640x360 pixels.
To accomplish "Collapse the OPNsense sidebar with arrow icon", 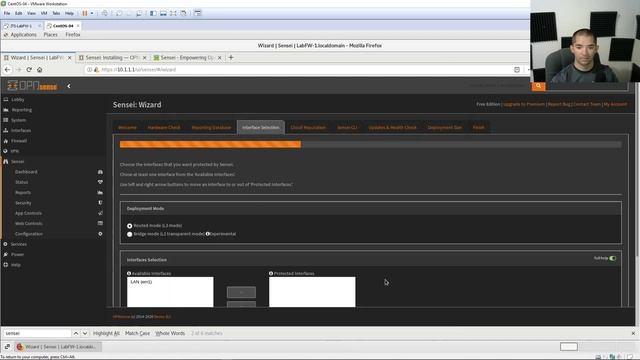I will [69, 86].
